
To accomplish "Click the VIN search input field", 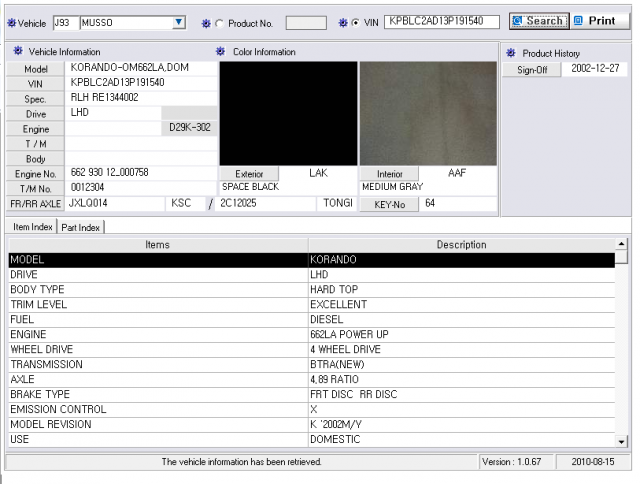I will coord(442,21).
